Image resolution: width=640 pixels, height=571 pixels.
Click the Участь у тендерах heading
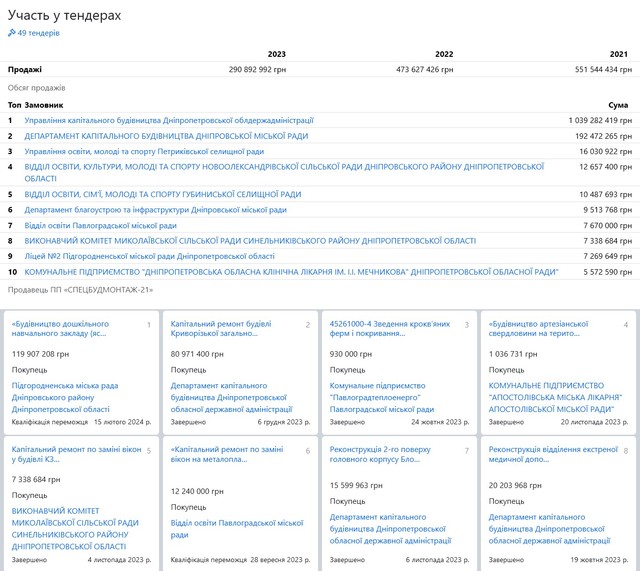[x=64, y=15]
